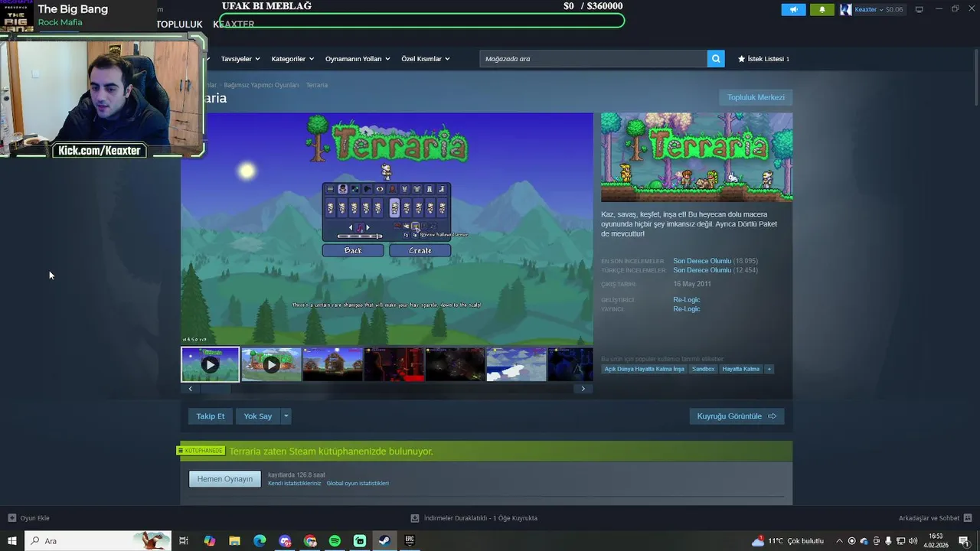Play the first trailer video thumbnail
This screenshot has height=551, width=980.
pos(211,364)
